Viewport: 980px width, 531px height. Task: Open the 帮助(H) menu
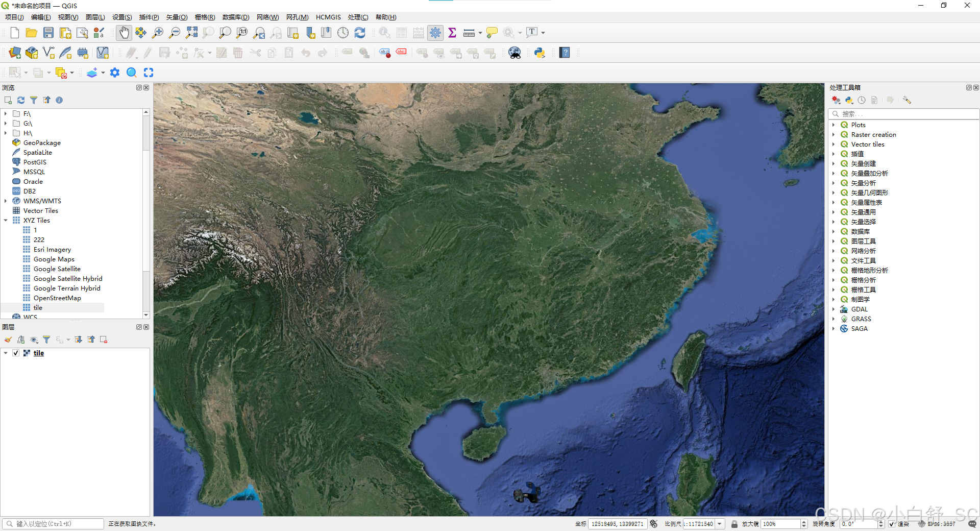pos(386,17)
